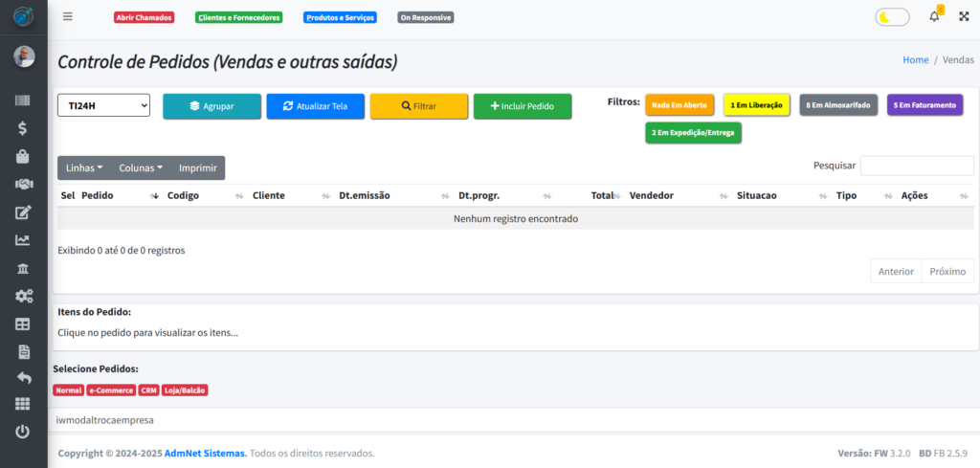This screenshot has height=468, width=980.
Task: Open Clientes e Fornecedores shortcut
Action: (238, 17)
